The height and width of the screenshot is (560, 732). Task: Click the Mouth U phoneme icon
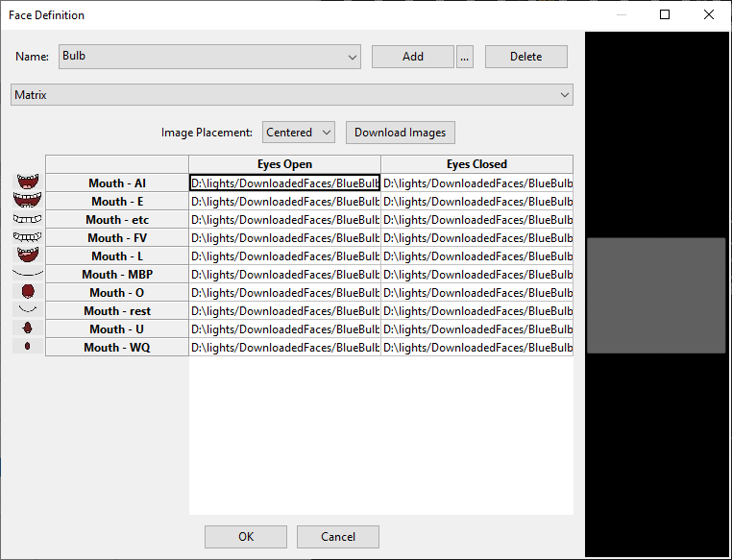(x=27, y=328)
